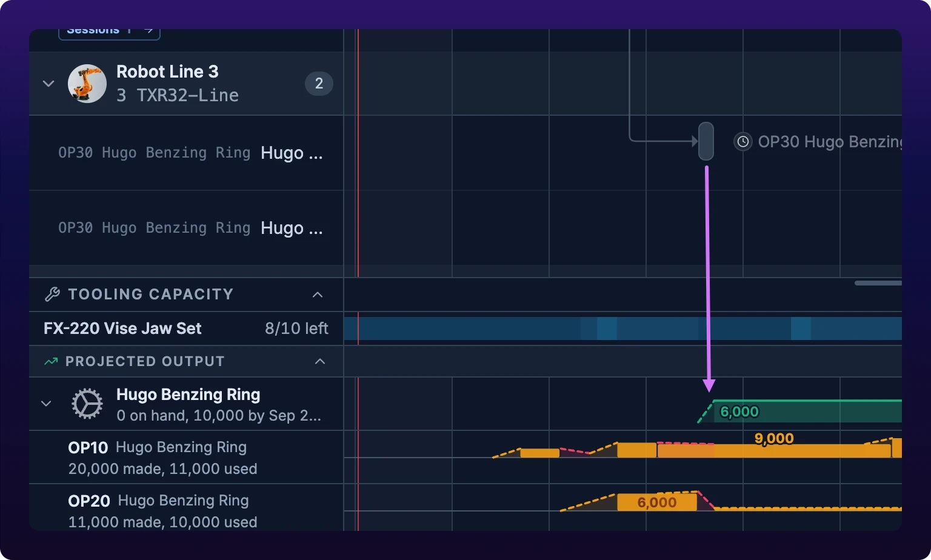The image size is (931, 560).
Task: Click 'Robot Line 3' title text
Action: click(x=167, y=72)
